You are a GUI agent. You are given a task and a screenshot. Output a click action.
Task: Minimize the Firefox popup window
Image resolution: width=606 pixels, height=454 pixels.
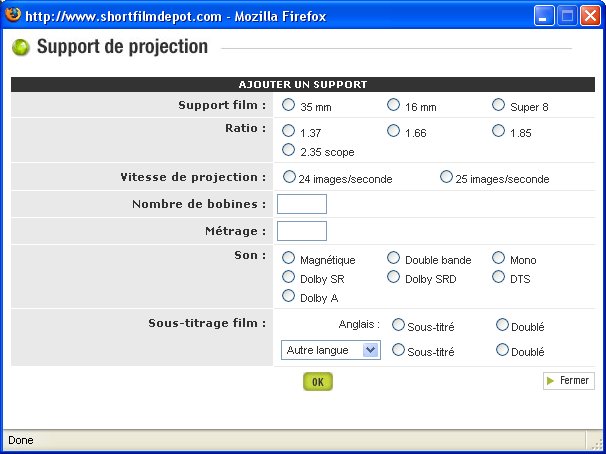[x=544, y=16]
